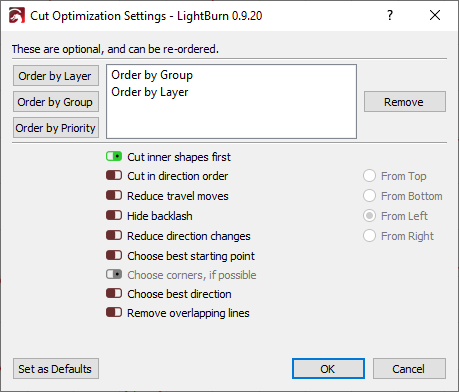Select Order by Layer list entry
The height and width of the screenshot is (392, 459).
[x=150, y=92]
